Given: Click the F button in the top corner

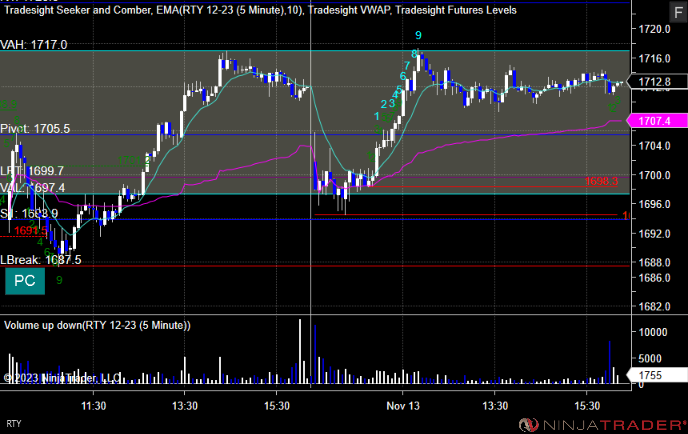Looking at the screenshot, I should click(678, 13).
